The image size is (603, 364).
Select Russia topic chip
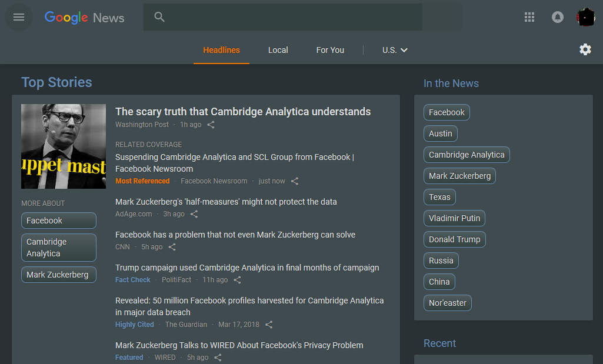pyautogui.click(x=441, y=261)
